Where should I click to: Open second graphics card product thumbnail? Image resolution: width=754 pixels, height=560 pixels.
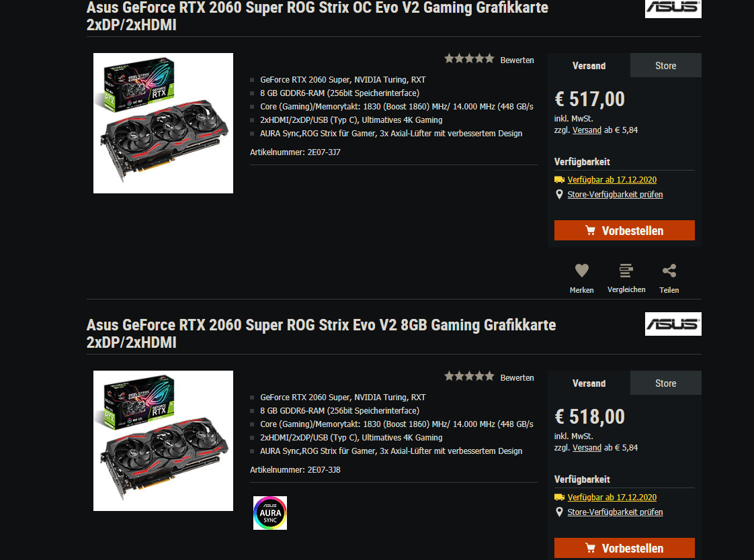(x=163, y=441)
